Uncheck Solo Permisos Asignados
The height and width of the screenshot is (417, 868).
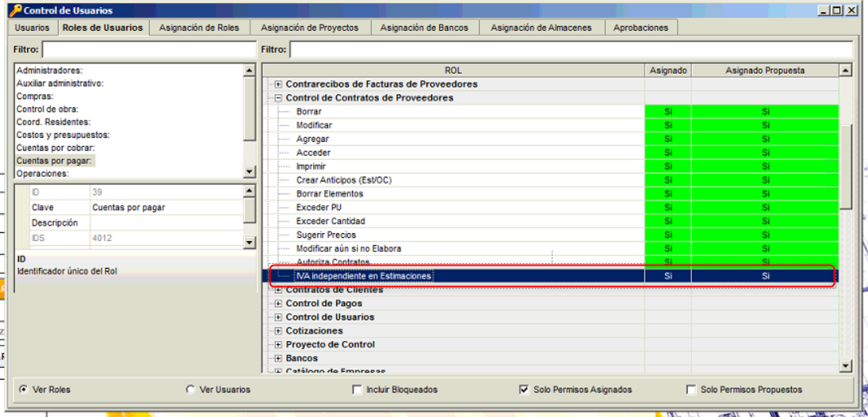click(x=524, y=390)
